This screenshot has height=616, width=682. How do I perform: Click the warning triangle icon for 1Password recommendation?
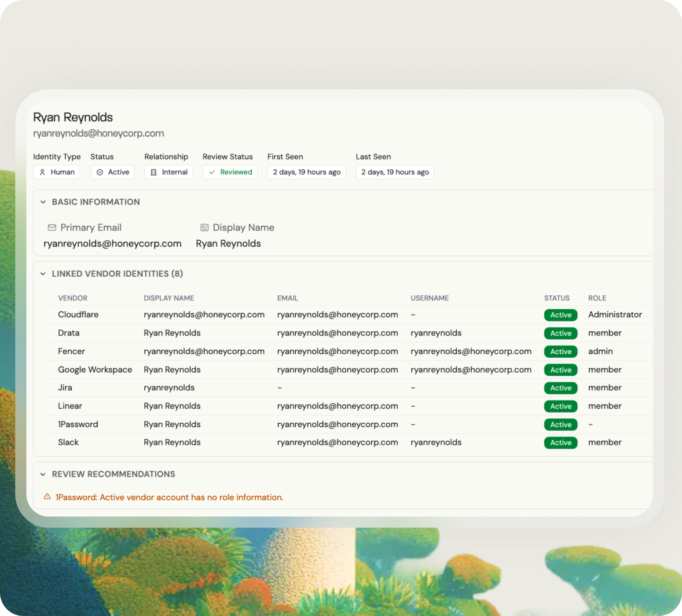pyautogui.click(x=47, y=497)
